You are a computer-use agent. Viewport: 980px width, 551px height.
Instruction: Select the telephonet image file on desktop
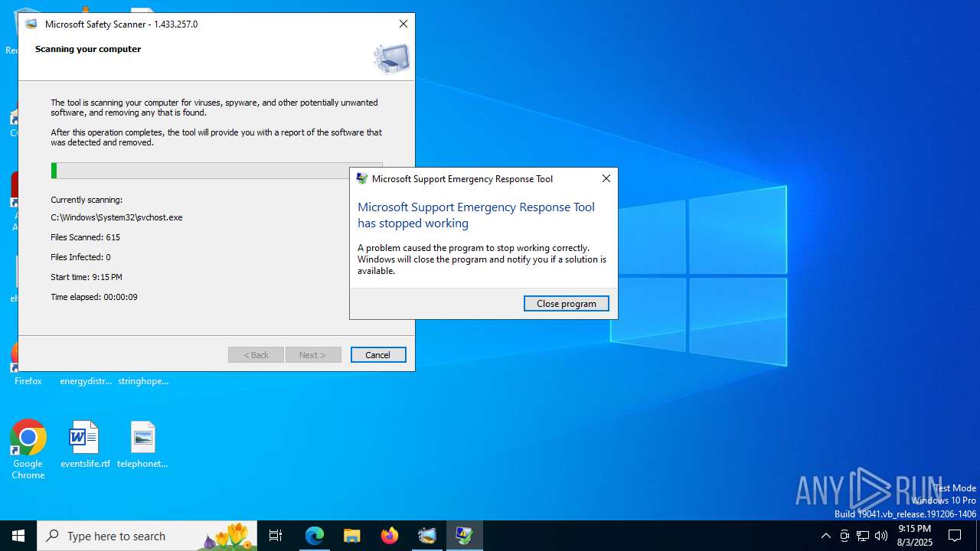click(x=142, y=445)
